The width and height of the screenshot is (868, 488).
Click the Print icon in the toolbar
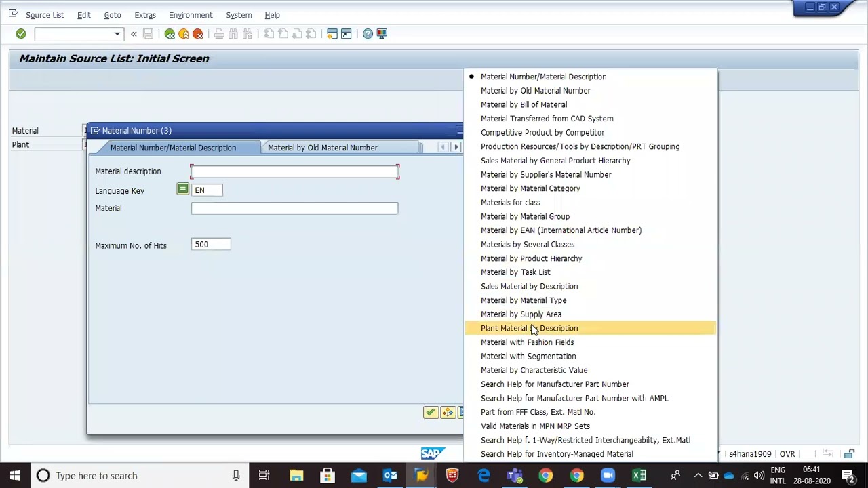(x=219, y=34)
